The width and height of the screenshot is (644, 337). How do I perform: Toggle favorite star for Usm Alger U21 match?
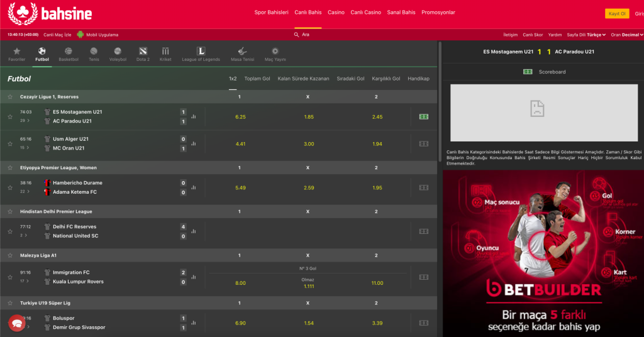coord(10,143)
